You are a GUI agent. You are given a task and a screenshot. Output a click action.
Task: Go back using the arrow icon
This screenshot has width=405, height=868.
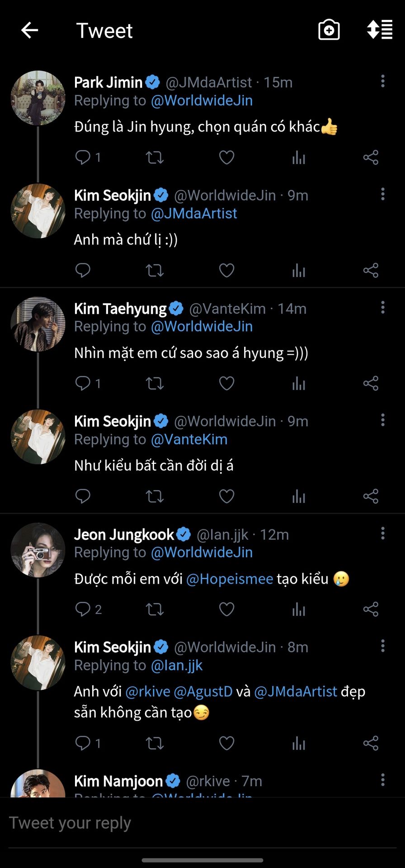[30, 31]
